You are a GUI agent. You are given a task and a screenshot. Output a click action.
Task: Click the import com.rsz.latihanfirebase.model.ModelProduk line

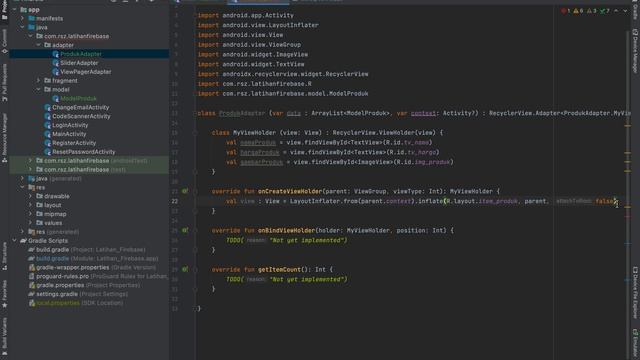click(283, 93)
